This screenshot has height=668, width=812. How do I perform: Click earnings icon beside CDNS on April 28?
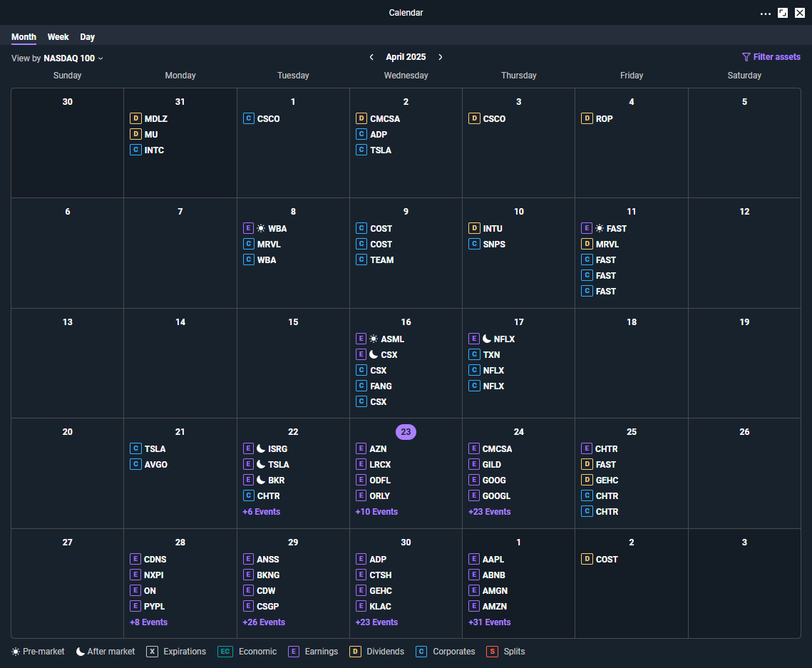pos(135,559)
